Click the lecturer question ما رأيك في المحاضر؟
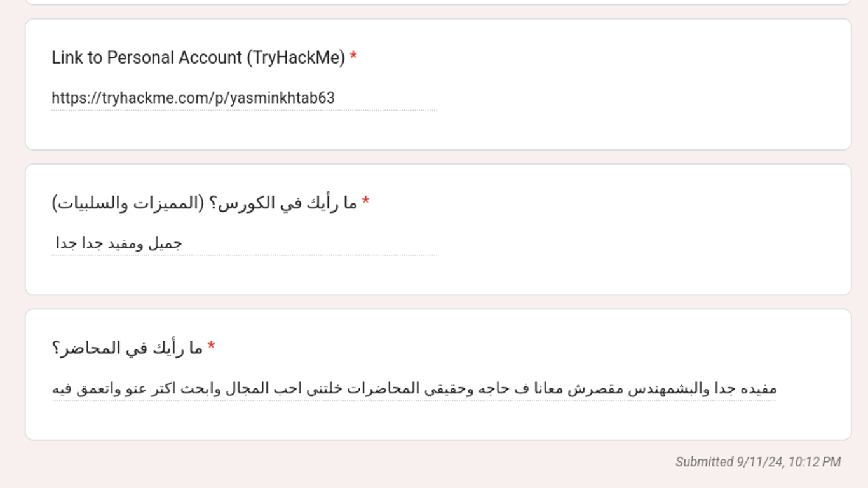Image resolution: width=868 pixels, height=488 pixels. pyautogui.click(x=127, y=348)
